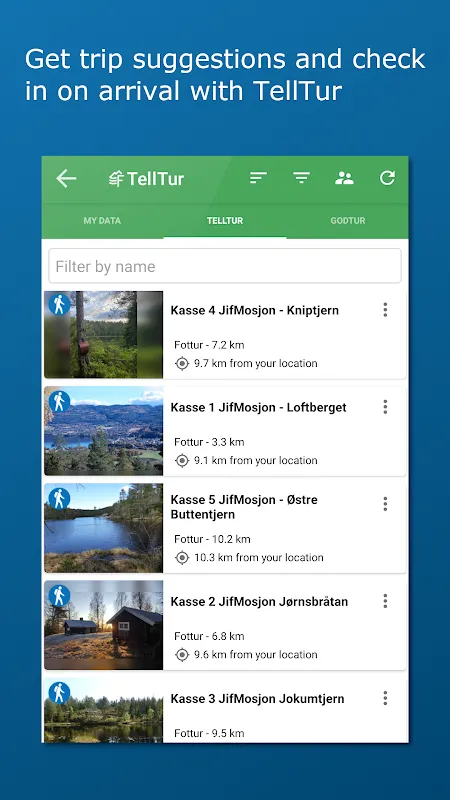Refresh the trip list

(x=387, y=178)
